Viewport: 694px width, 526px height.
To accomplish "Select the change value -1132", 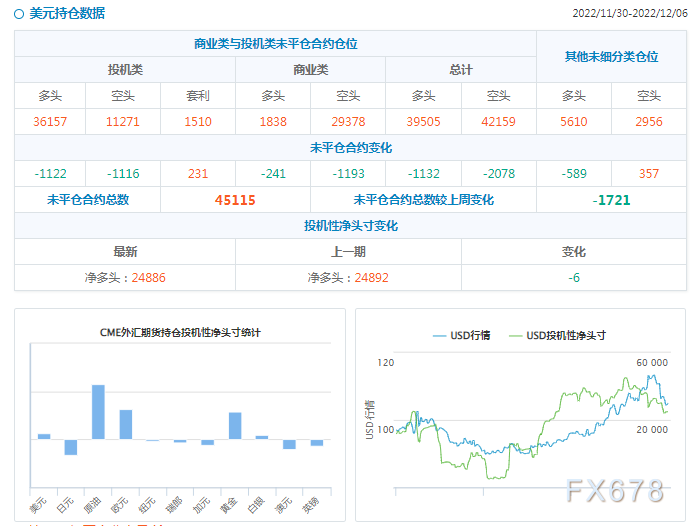I will (x=424, y=174).
